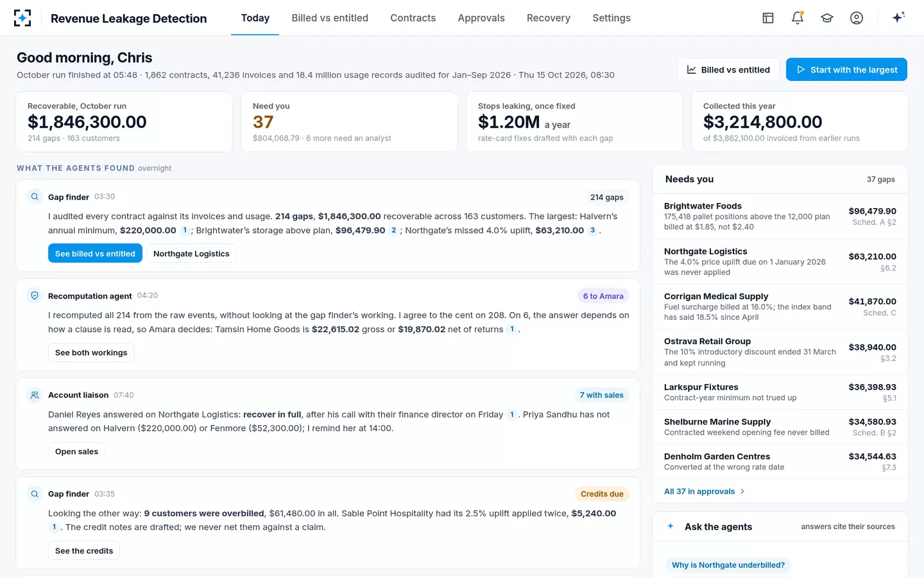The width and height of the screenshot is (924, 578).
Task: Click the Billed vs entitled chart button
Action: (728, 69)
